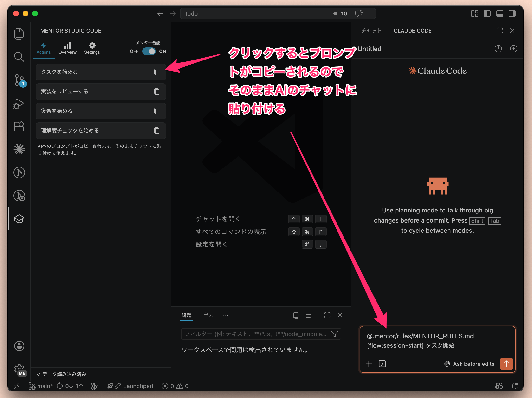Open Customize Layout icon

[x=474, y=13]
